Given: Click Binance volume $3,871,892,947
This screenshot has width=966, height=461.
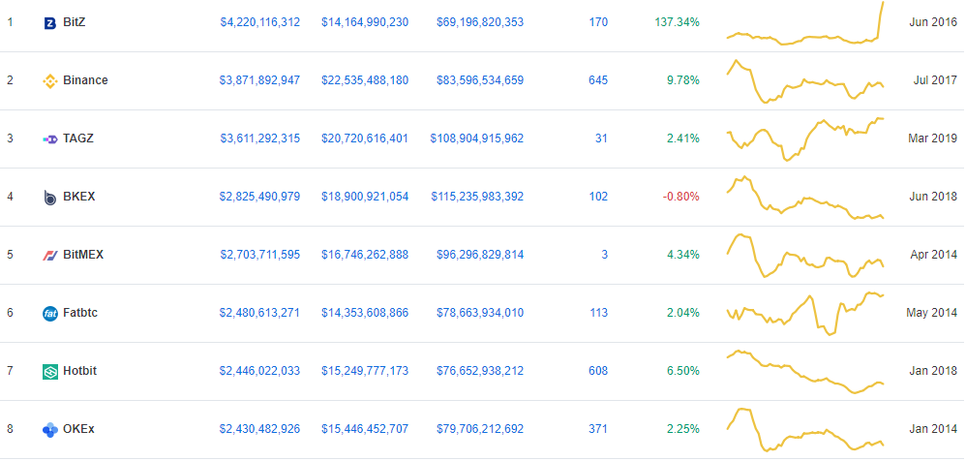Looking at the screenshot, I should pos(259,80).
